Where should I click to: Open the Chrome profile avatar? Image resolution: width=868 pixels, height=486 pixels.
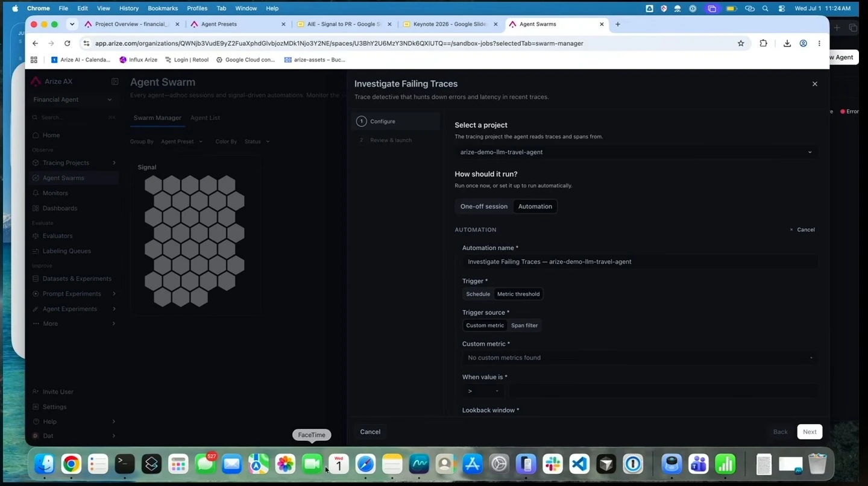coord(803,43)
